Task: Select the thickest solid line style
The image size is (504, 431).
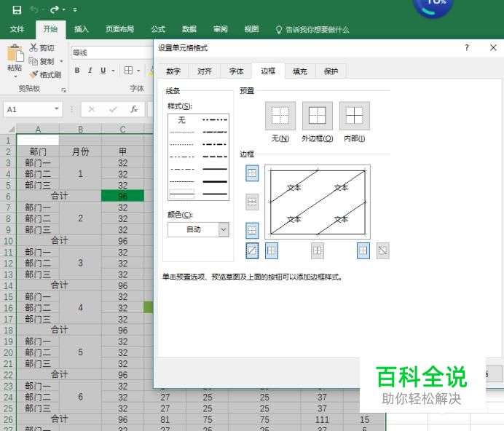Action: pyautogui.click(x=215, y=181)
